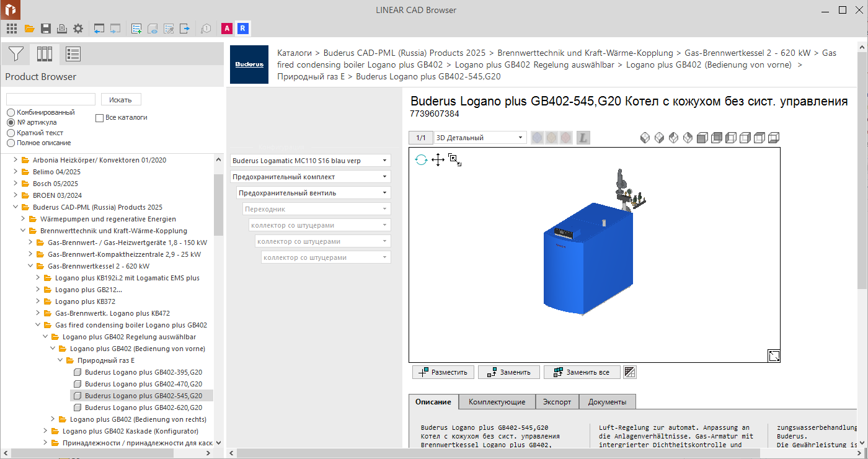868x459 pixels.
Task: Switch to the Документы tab
Action: coord(608,402)
